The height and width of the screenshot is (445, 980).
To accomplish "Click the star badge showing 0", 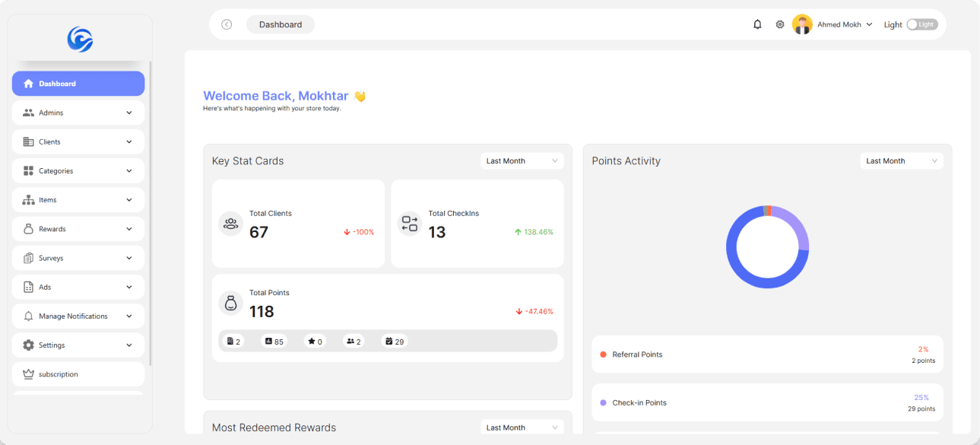I will (315, 341).
